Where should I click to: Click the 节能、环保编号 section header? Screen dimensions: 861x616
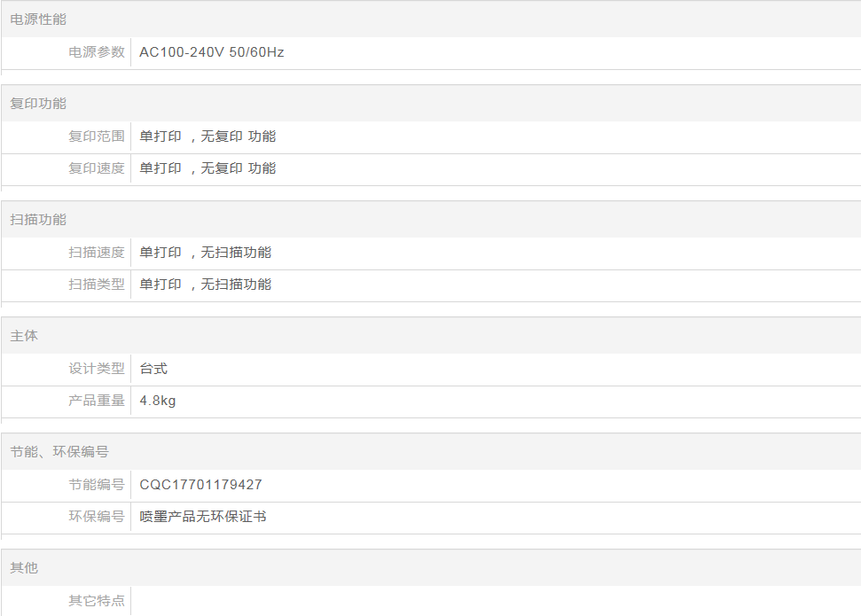(59, 452)
